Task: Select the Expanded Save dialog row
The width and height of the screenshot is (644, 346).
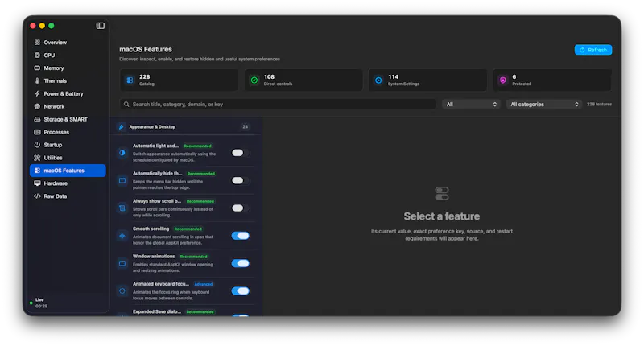Action: click(x=186, y=312)
